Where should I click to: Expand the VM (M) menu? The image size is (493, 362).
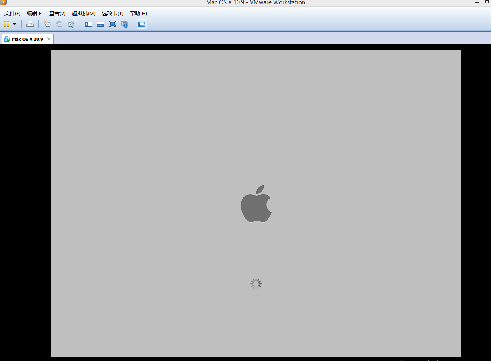coord(83,14)
